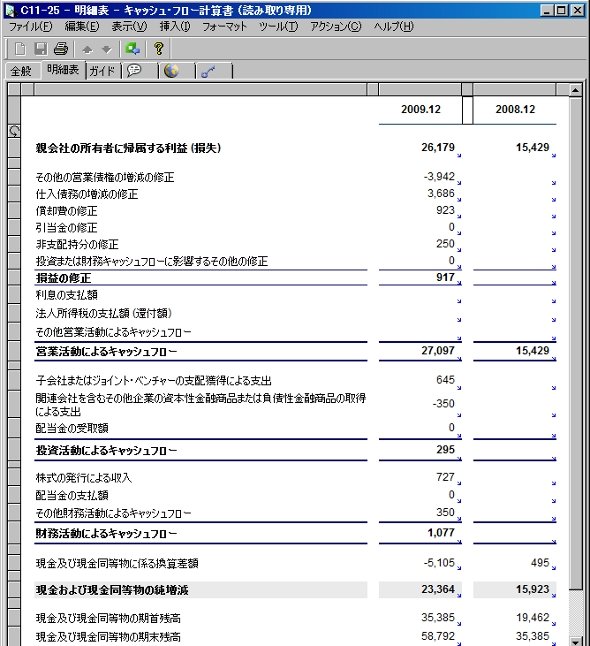The image size is (590, 646).
Task: Select row label 親会社の所有者に帰属する利益 (損失)
Action: [x=128, y=148]
